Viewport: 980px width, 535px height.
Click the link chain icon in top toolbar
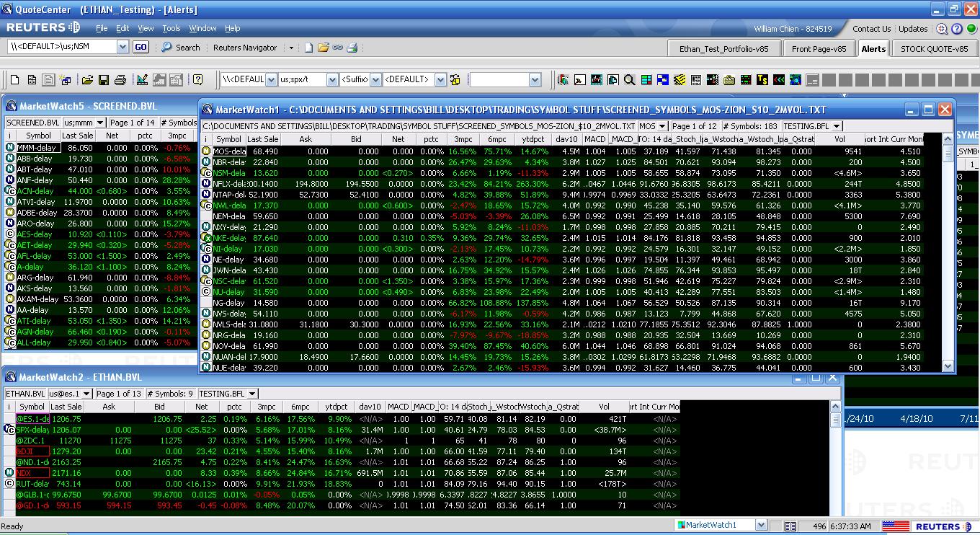pyautogui.click(x=338, y=48)
